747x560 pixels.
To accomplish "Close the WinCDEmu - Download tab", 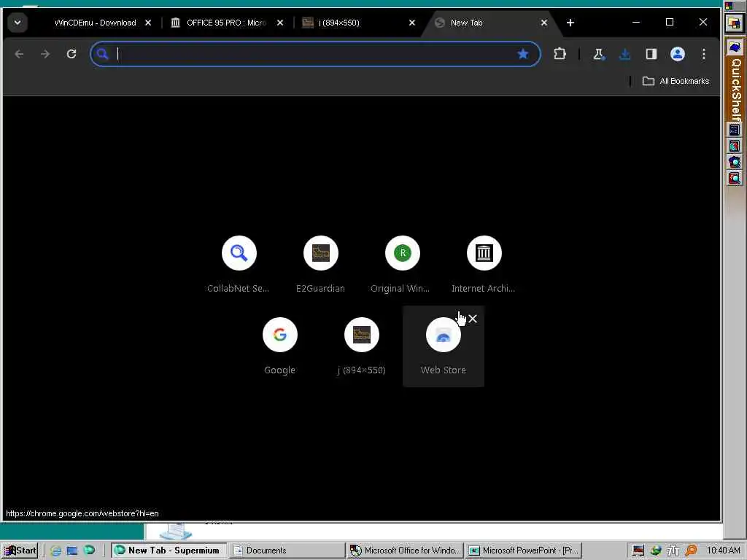I will point(148,23).
